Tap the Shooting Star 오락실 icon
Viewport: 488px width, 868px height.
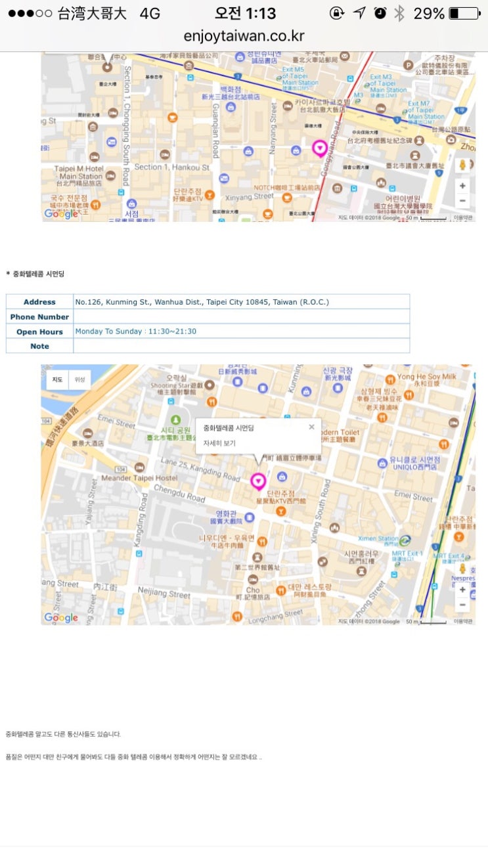pos(210,385)
